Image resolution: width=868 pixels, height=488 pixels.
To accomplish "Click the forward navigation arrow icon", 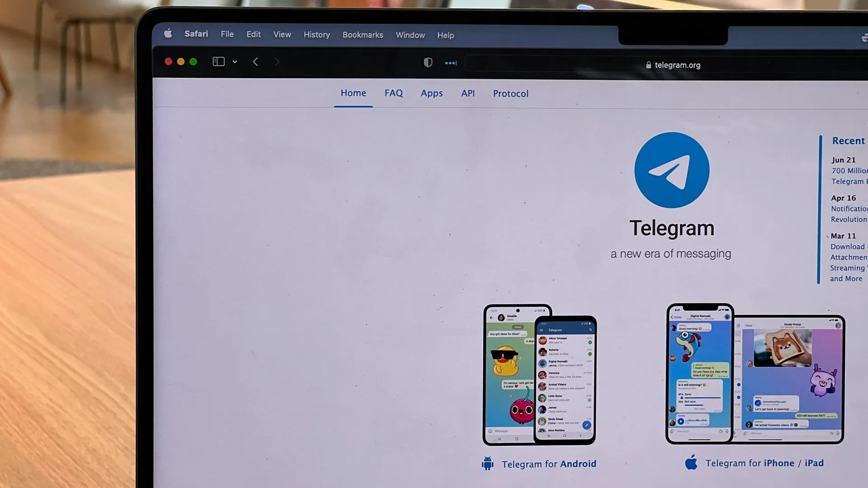I will click(277, 61).
